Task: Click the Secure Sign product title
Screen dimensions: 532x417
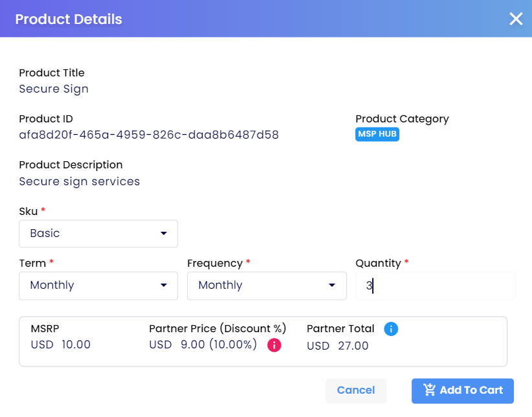Action: pyautogui.click(x=54, y=89)
